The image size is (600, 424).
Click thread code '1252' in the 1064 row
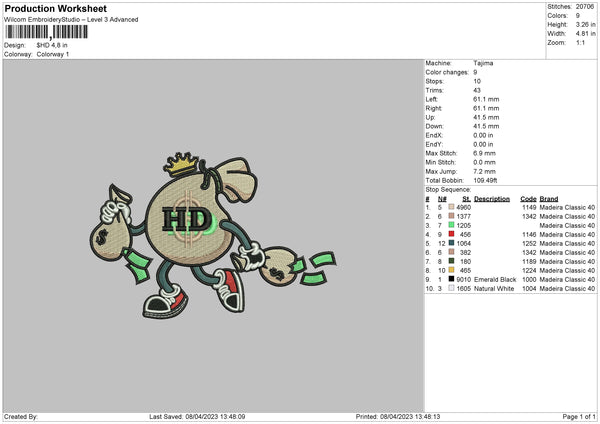529,243
